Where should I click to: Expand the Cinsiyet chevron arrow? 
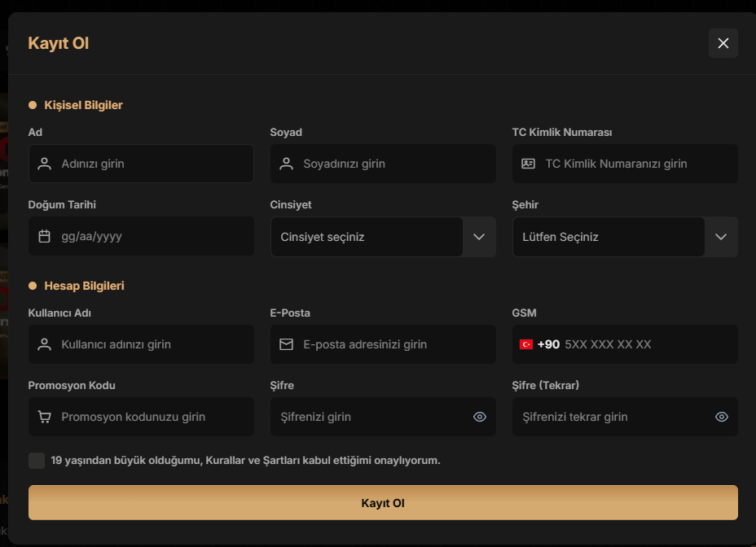click(479, 237)
